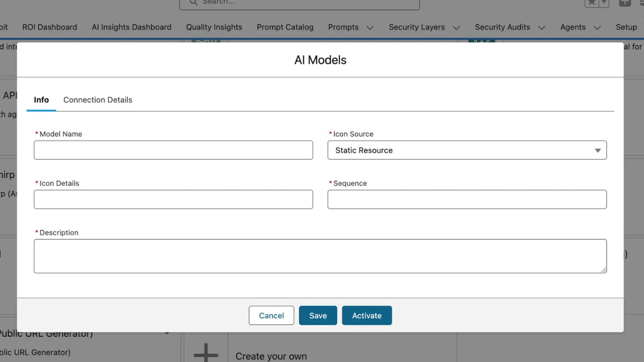Image resolution: width=644 pixels, height=362 pixels.
Task: Click the Description text area
Action: point(320,256)
